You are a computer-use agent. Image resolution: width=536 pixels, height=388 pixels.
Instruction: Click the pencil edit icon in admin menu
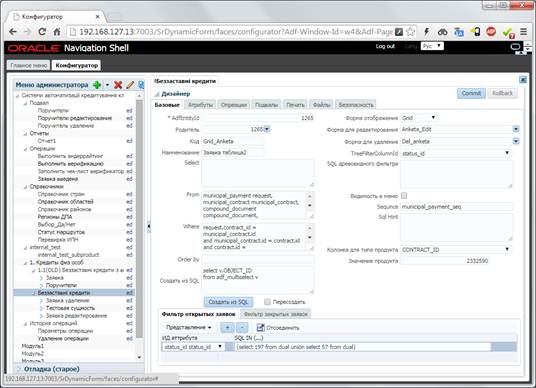point(130,85)
